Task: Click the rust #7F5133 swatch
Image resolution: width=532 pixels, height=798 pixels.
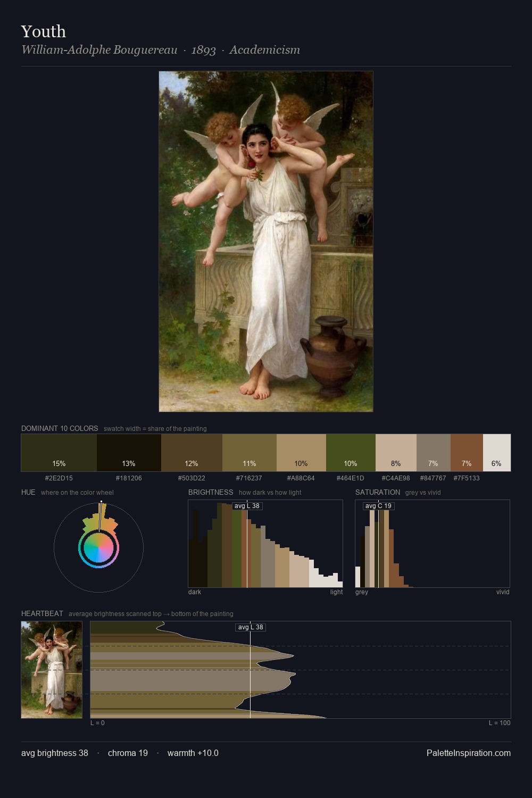Action: [x=467, y=453]
